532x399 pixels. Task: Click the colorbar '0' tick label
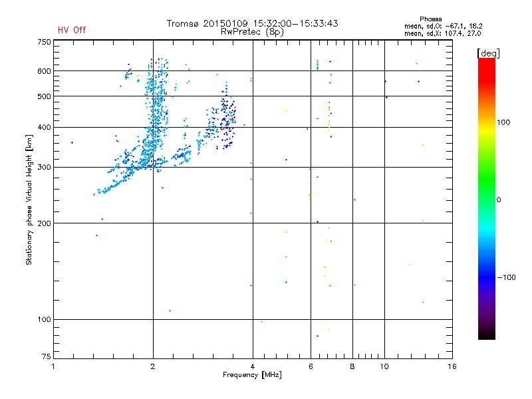click(498, 200)
